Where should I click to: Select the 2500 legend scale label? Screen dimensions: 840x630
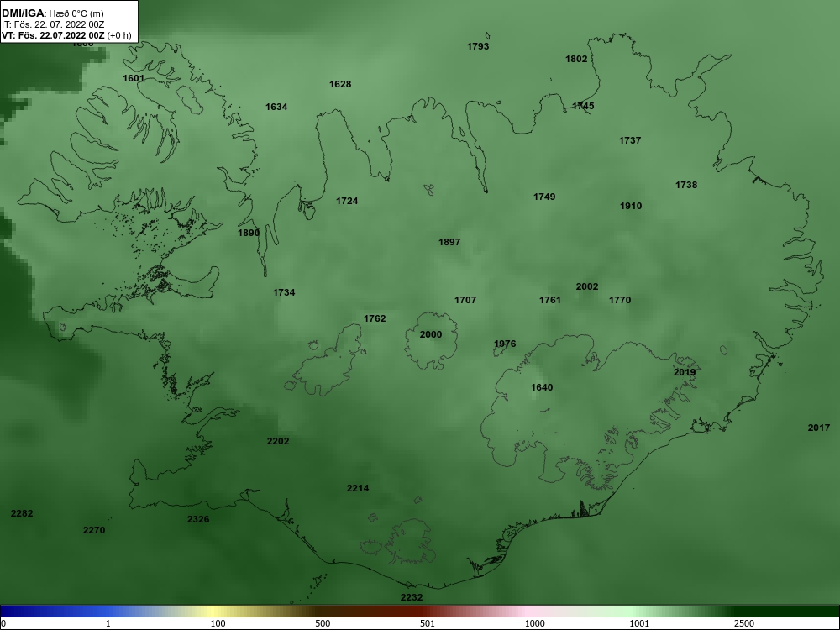tap(744, 623)
